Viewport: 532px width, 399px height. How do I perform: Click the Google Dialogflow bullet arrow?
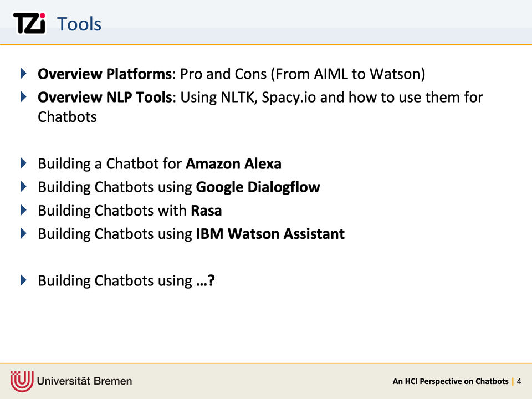(23, 187)
